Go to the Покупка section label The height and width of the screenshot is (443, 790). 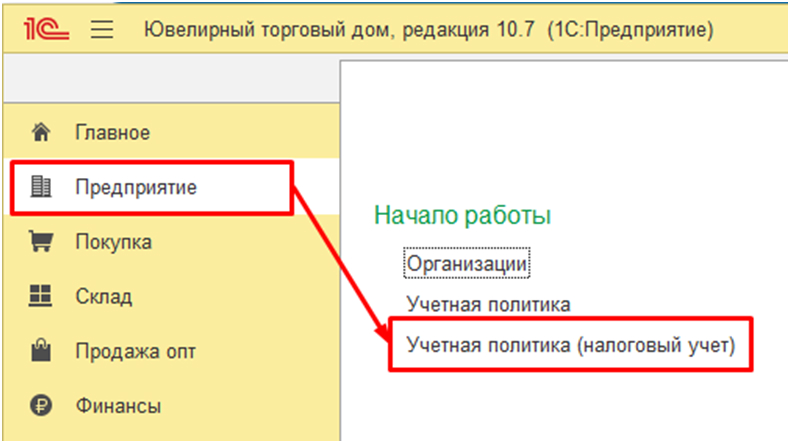(x=113, y=242)
